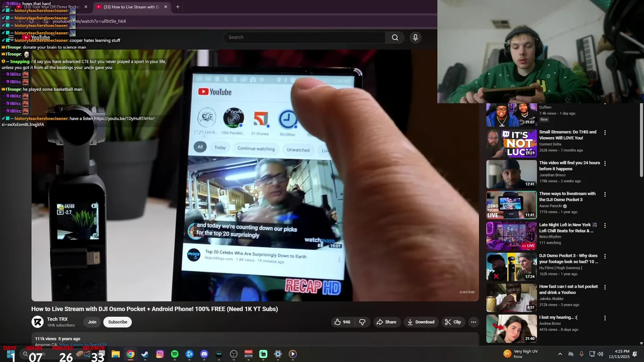This screenshot has width=644, height=362.
Task: Switch to How to Live Stream tab
Action: point(131,7)
